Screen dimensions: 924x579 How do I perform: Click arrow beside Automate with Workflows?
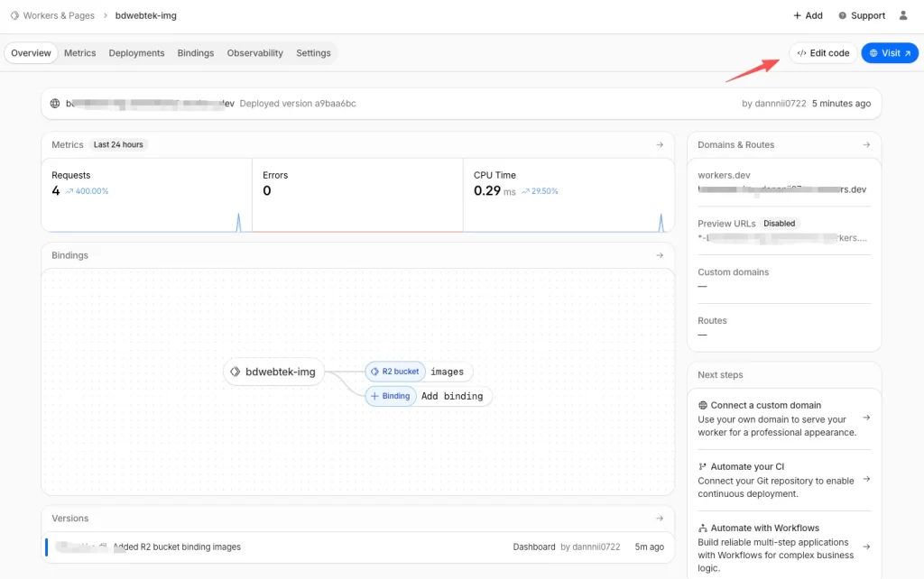pos(866,547)
